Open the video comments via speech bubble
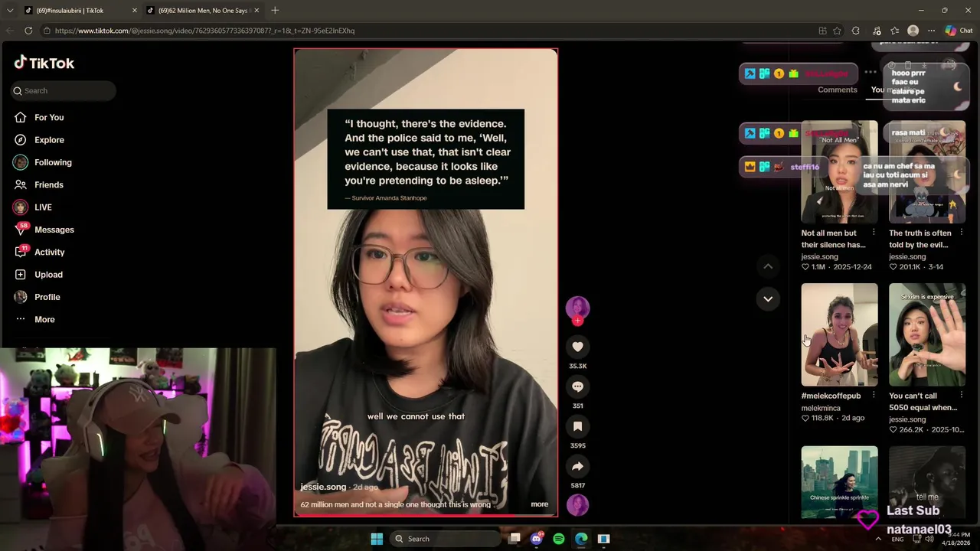 [577, 386]
